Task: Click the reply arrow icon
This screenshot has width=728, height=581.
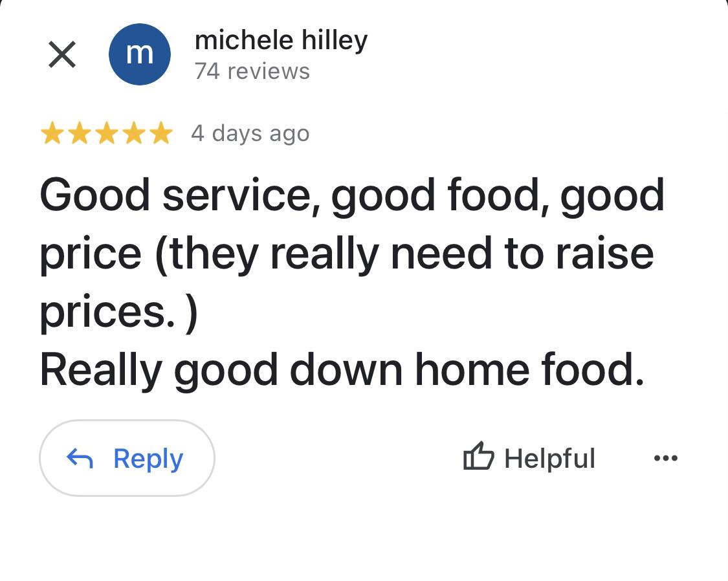Action: click(x=80, y=459)
